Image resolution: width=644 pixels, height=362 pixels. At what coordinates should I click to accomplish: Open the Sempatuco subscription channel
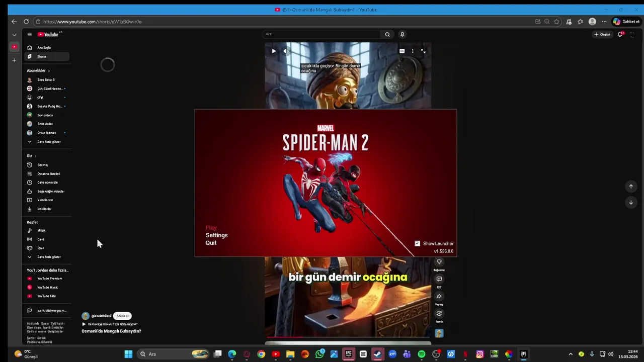point(45,115)
